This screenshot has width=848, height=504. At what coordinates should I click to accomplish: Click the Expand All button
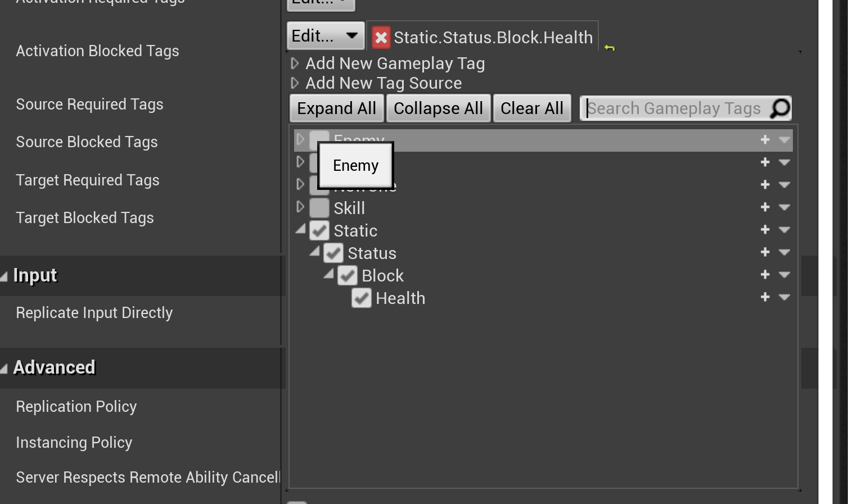pyautogui.click(x=336, y=108)
